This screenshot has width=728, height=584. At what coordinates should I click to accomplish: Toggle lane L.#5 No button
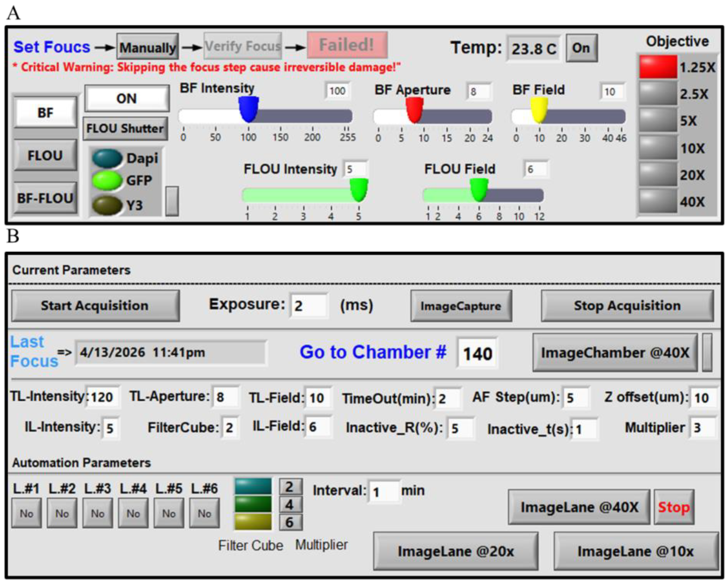[x=169, y=513]
